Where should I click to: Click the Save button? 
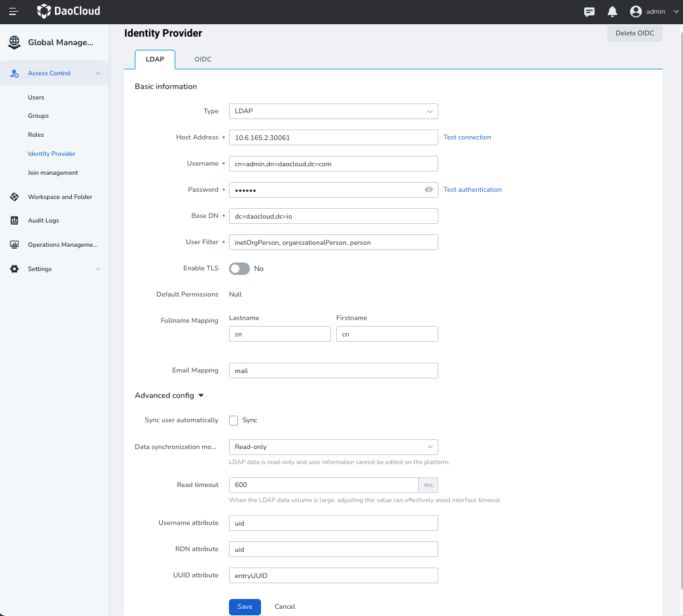(x=245, y=607)
